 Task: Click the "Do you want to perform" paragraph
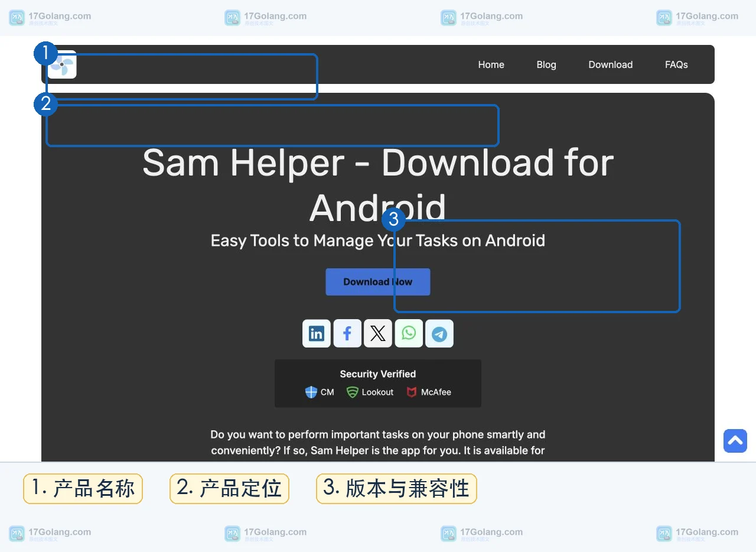378,442
